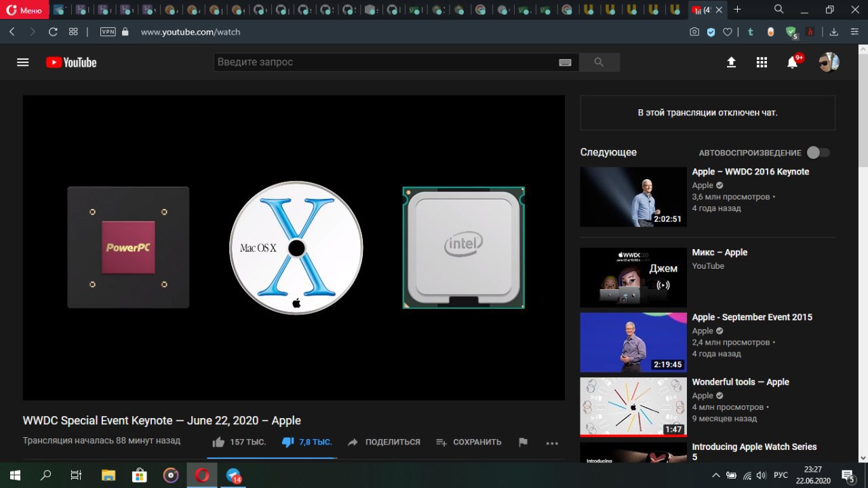Click the YouTube logo
Image resolution: width=868 pixels, height=488 pixels.
(x=71, y=62)
